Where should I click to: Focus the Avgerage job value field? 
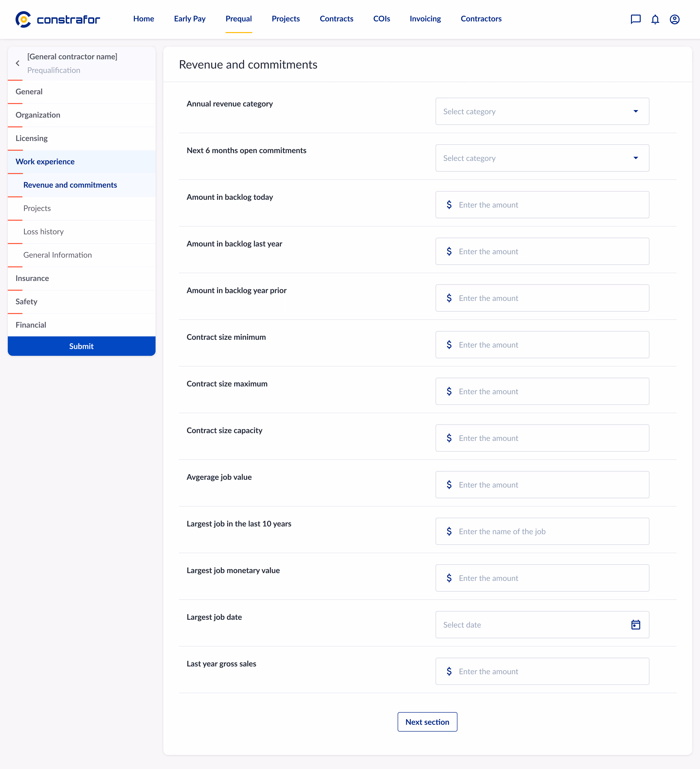[x=542, y=485]
